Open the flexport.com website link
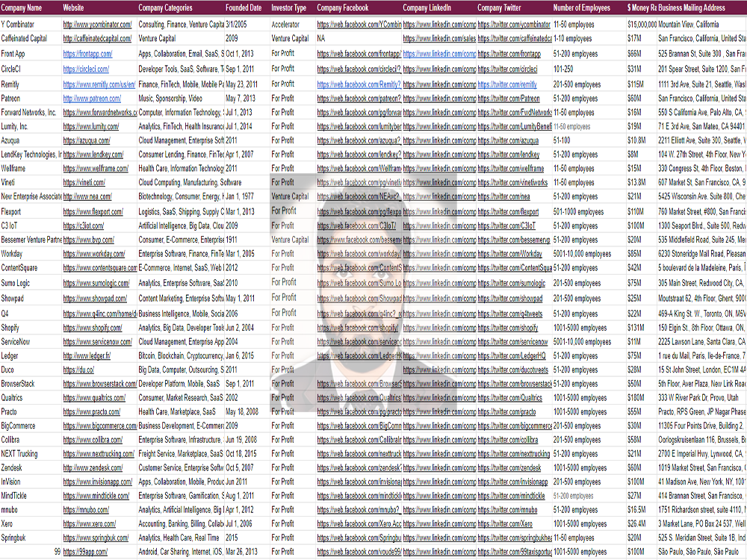The image size is (747, 560). (x=93, y=212)
